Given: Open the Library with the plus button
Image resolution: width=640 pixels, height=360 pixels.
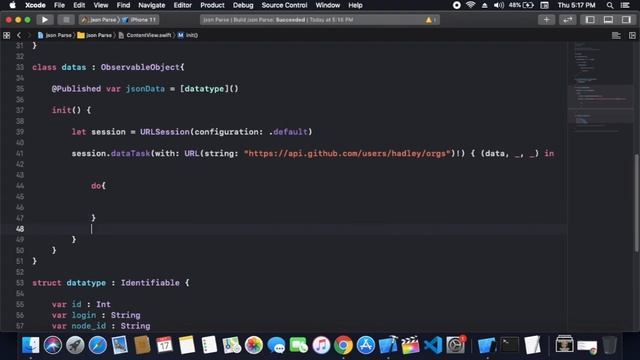Looking at the screenshot, I should click(546, 20).
